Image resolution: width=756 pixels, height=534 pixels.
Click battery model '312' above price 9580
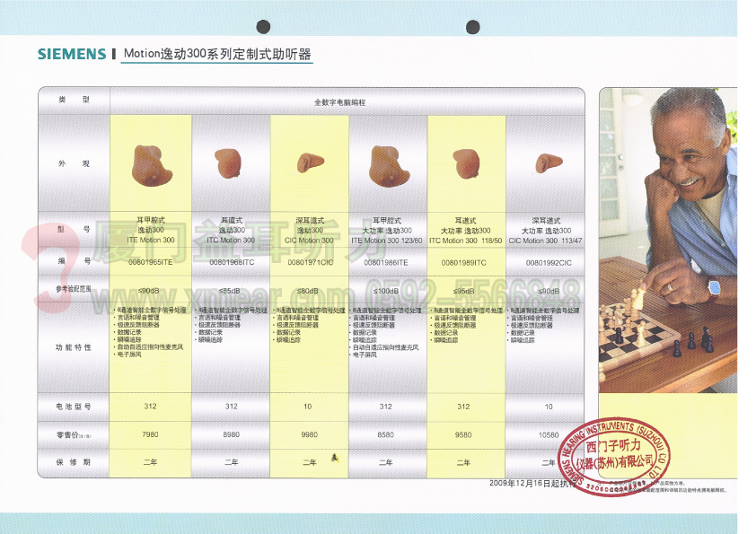(463, 407)
